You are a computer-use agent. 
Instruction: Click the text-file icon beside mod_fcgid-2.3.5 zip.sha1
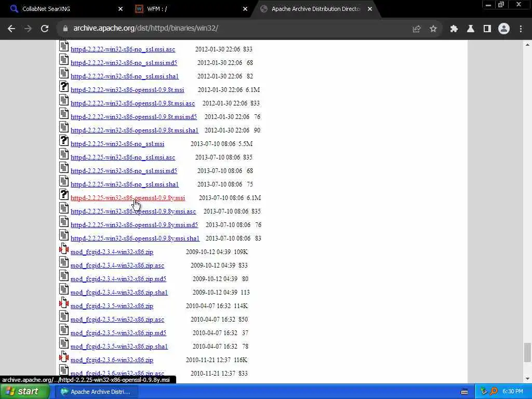click(64, 343)
